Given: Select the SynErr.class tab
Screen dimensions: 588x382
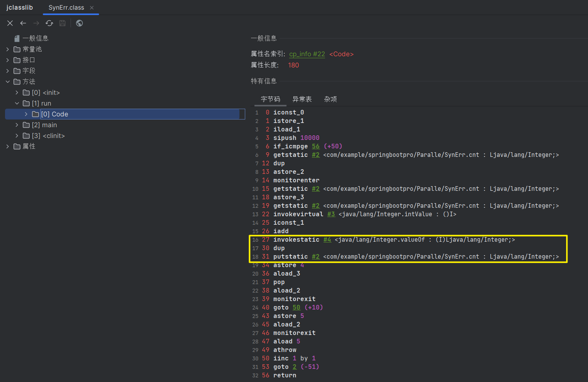Looking at the screenshot, I should point(66,8).
